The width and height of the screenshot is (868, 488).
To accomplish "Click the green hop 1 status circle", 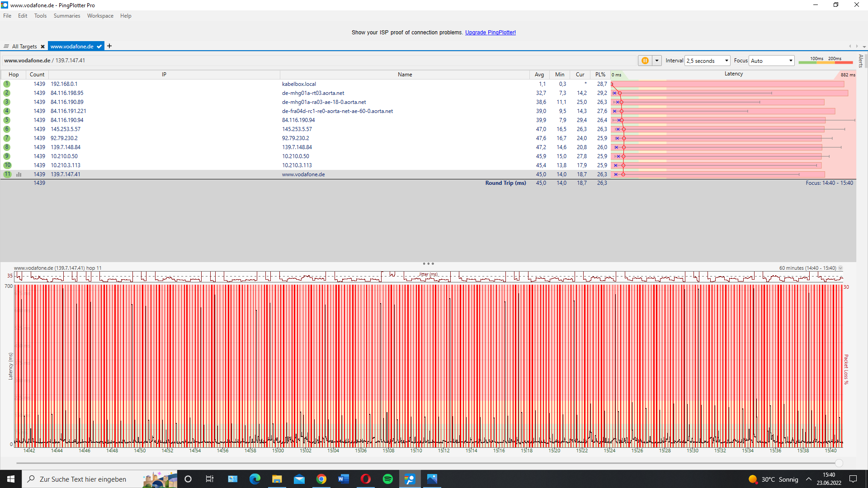I will (7, 84).
